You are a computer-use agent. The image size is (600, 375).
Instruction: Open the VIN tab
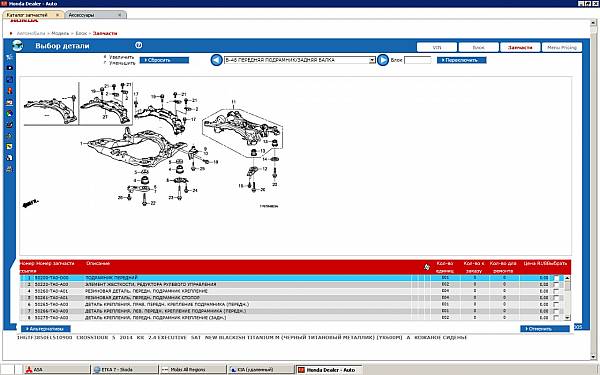[437, 47]
